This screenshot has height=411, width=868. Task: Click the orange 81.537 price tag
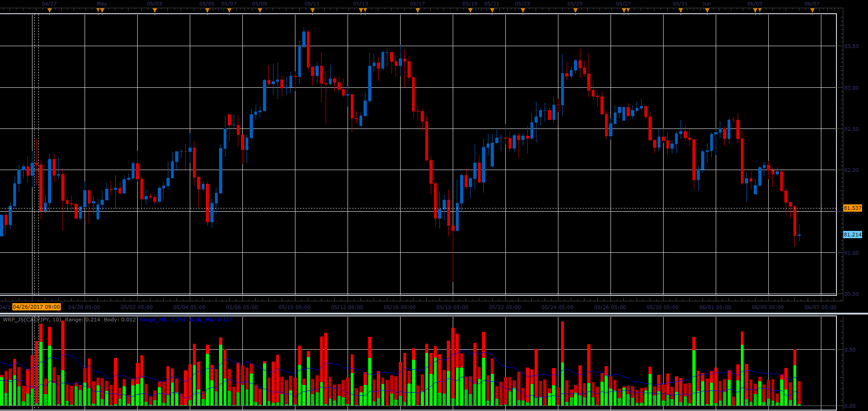coord(852,208)
